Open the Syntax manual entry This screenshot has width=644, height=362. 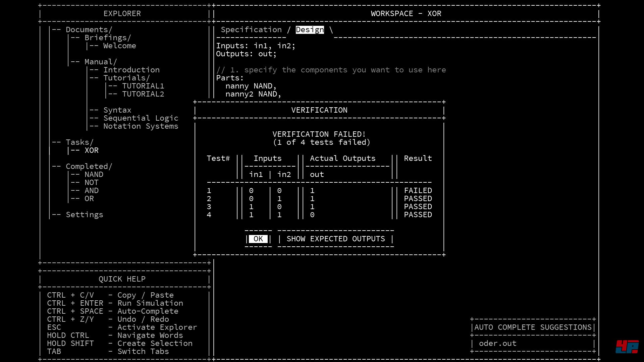[117, 110]
